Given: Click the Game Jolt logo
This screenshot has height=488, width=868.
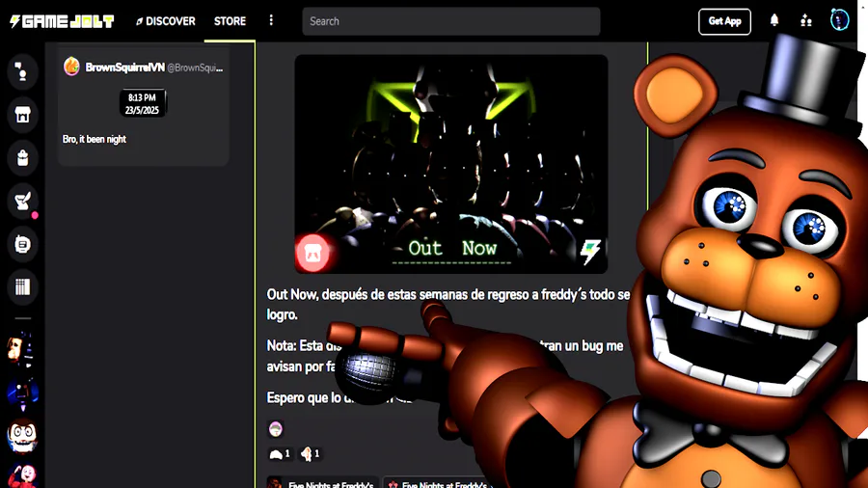Looking at the screenshot, I should (62, 21).
